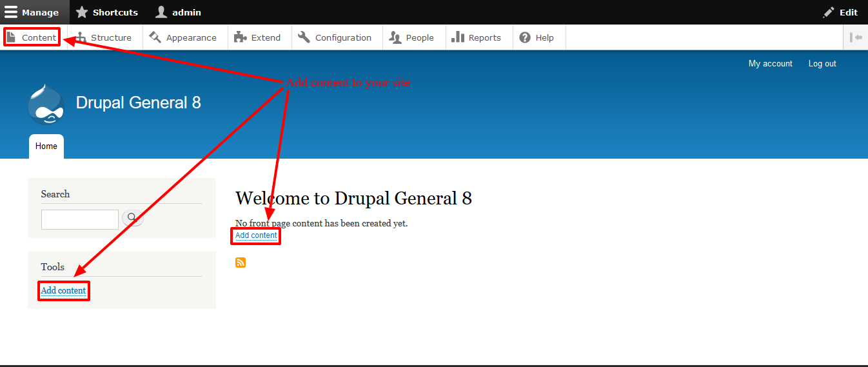Focus the Search text field

pyautogui.click(x=80, y=219)
